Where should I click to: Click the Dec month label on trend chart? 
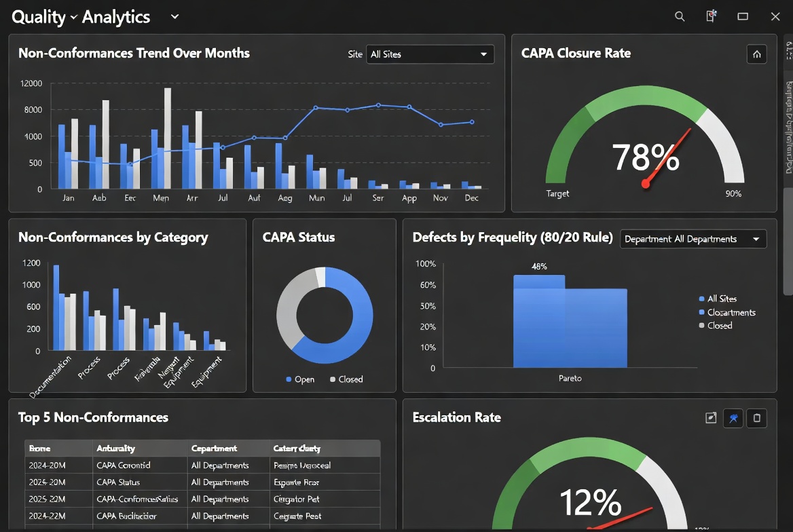[471, 197]
